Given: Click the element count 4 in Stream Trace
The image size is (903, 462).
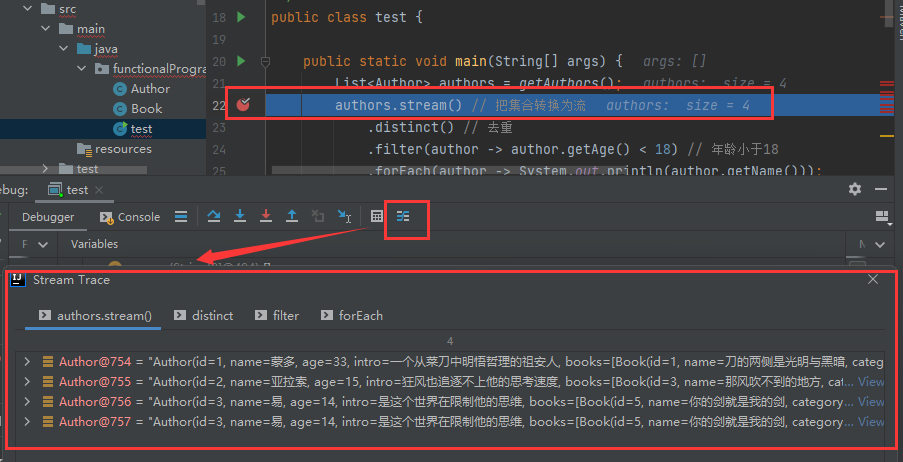Looking at the screenshot, I should pos(450,341).
